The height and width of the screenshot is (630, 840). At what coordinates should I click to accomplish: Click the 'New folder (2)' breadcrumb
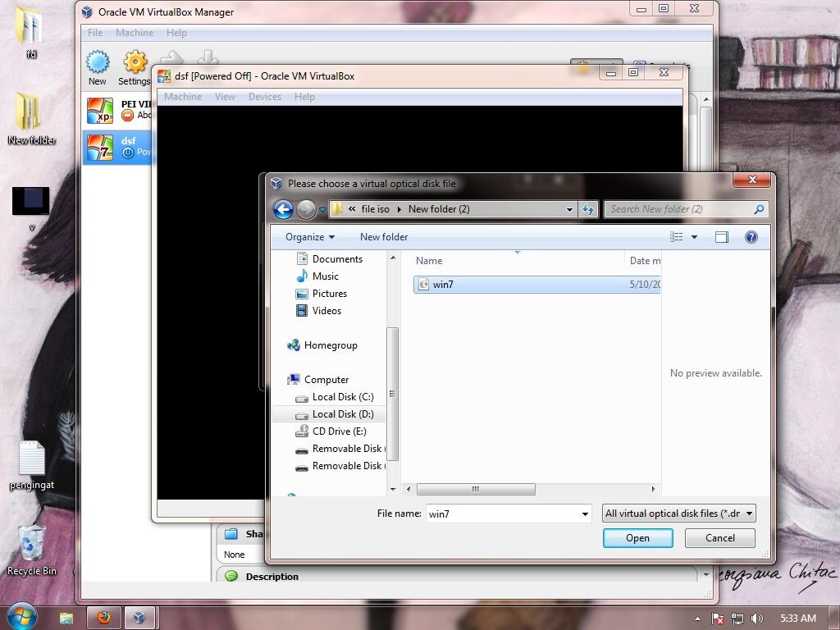[x=439, y=209]
